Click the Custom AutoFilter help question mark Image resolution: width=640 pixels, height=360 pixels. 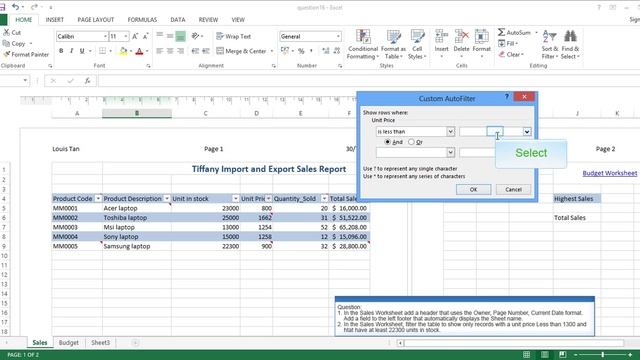[507, 97]
